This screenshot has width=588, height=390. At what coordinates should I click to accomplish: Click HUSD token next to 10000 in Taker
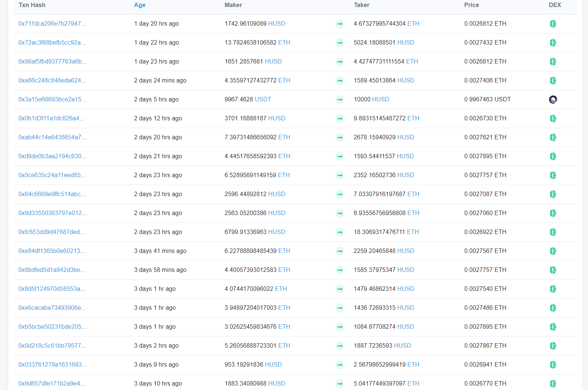pos(381,100)
